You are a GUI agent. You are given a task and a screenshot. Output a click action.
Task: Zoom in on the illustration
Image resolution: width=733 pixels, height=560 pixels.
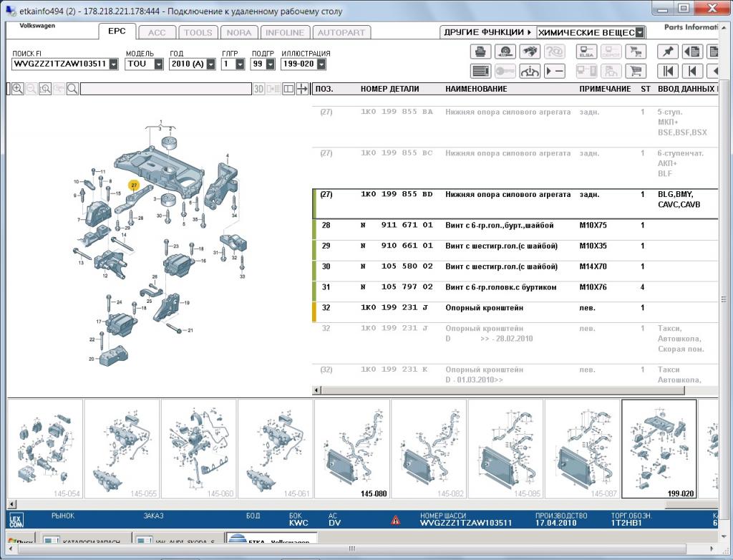pos(18,89)
